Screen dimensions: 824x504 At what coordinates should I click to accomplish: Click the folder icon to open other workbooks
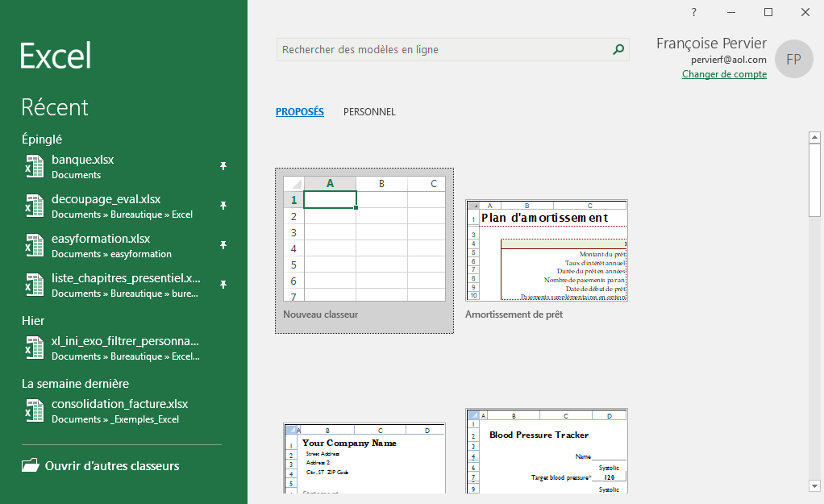point(31,466)
